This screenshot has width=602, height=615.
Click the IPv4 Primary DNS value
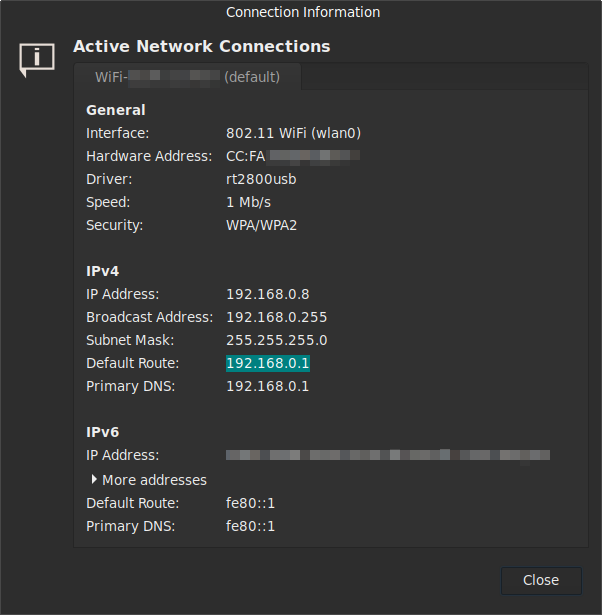pos(268,386)
